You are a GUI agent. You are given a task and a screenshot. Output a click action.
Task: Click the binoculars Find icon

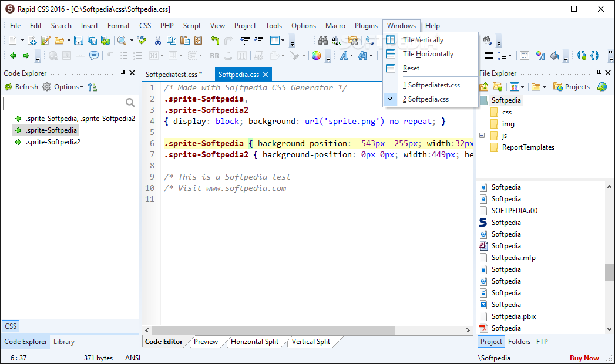[323, 41]
